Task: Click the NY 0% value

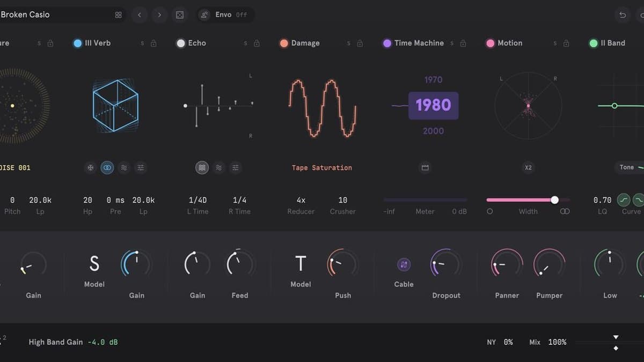Action: pyautogui.click(x=508, y=342)
